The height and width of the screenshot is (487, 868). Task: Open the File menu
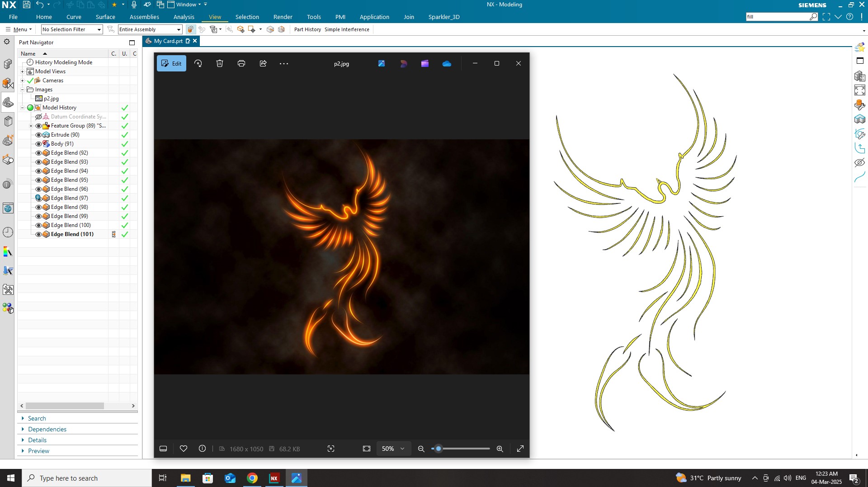pyautogui.click(x=13, y=17)
